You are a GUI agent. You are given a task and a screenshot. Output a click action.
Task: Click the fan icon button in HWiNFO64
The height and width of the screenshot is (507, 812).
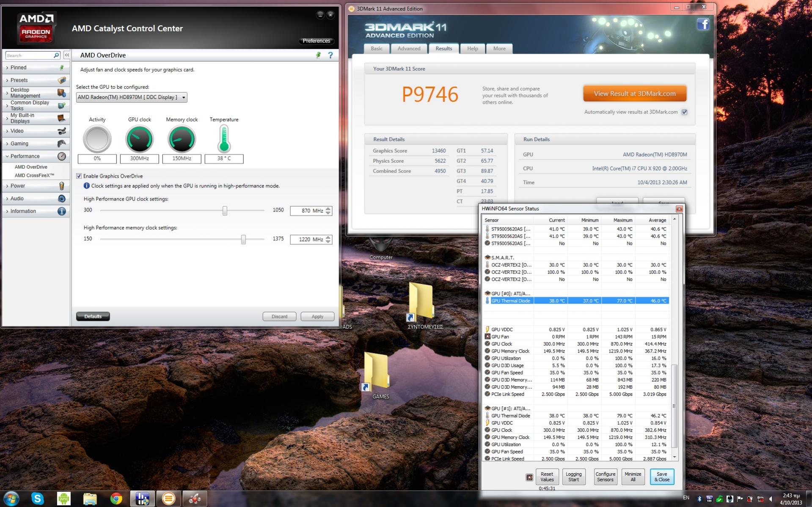click(x=529, y=477)
